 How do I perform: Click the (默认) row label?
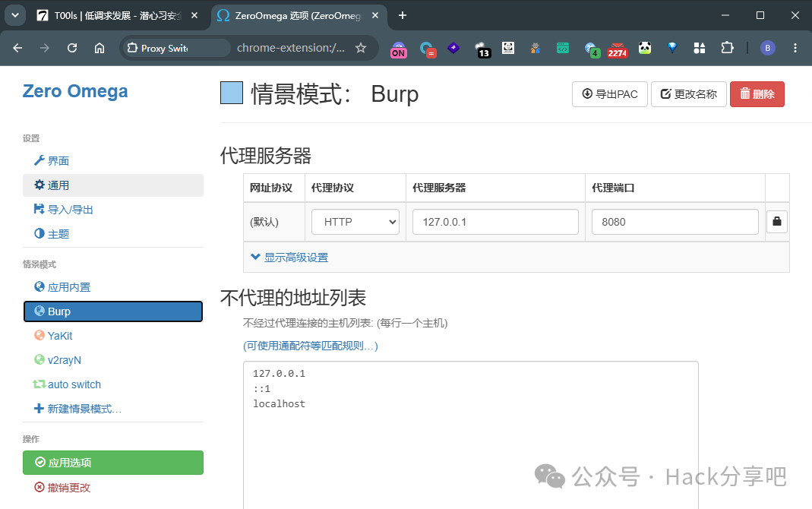(264, 222)
